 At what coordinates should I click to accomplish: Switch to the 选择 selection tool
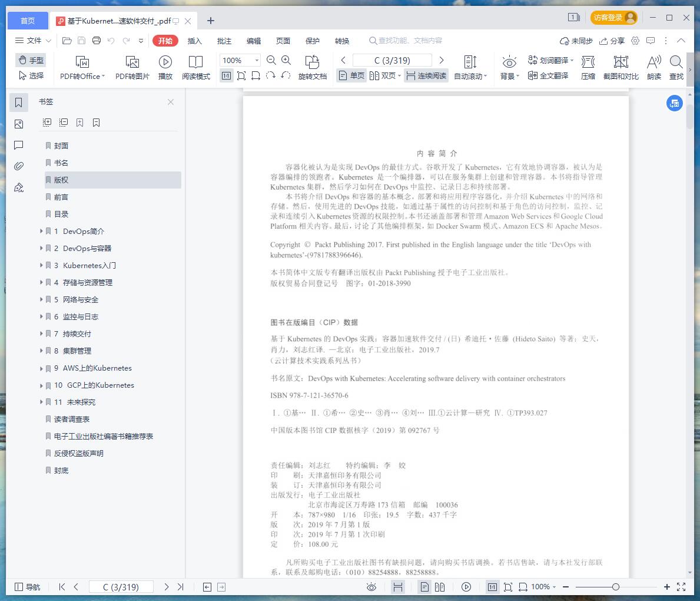tap(31, 75)
